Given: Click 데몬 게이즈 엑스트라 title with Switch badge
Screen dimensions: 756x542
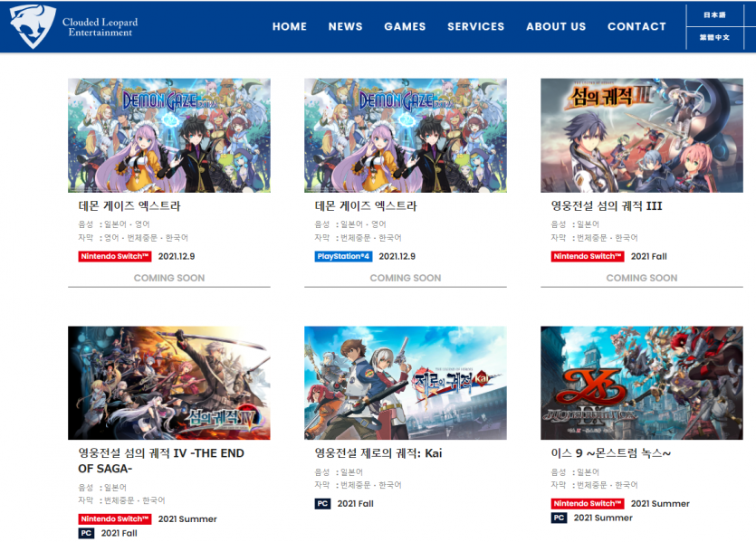Looking at the screenshot, I should pos(129,206).
